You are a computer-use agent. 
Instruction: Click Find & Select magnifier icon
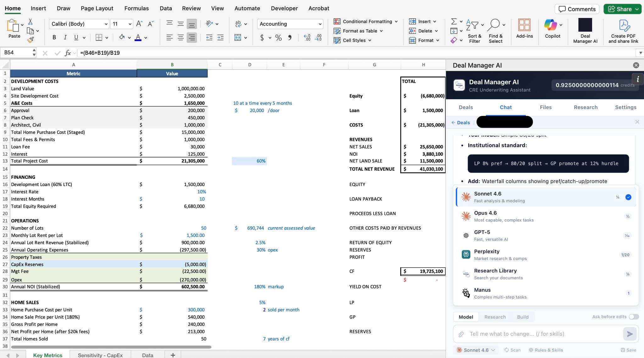point(494,25)
